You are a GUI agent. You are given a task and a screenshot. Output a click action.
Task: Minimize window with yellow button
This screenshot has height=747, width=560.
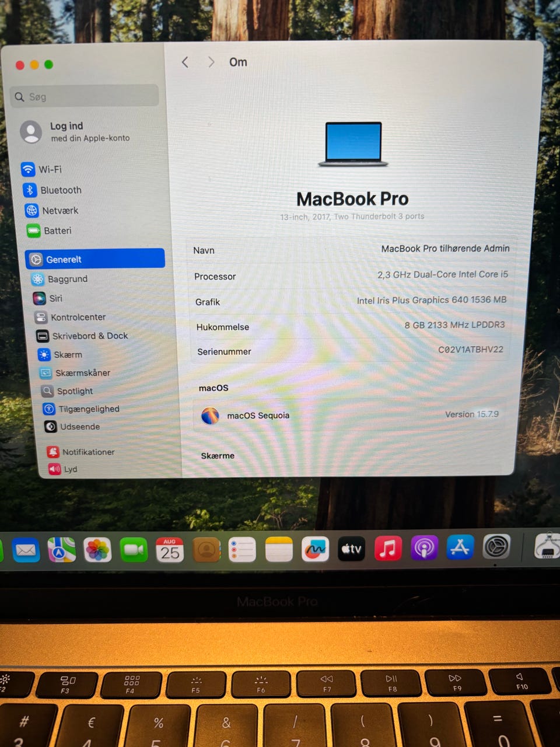pos(34,64)
